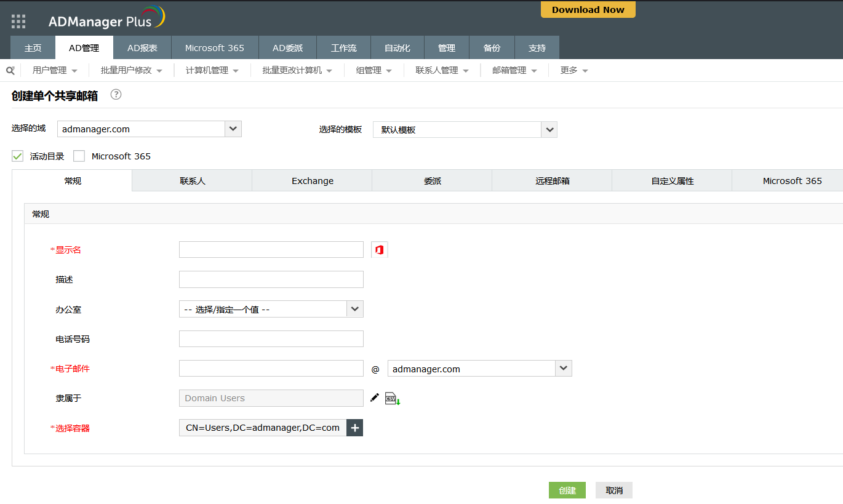Enable the Microsoft 365 checkbox

pos(79,156)
